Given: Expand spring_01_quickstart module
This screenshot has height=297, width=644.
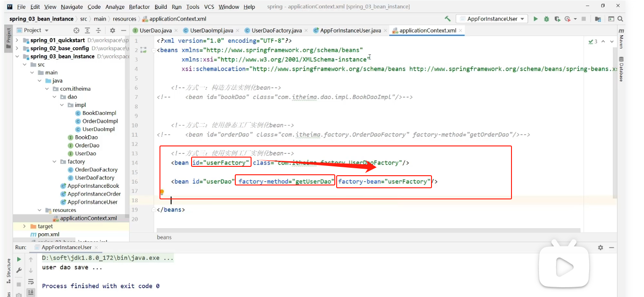Looking at the screenshot, I should coord(17,40).
